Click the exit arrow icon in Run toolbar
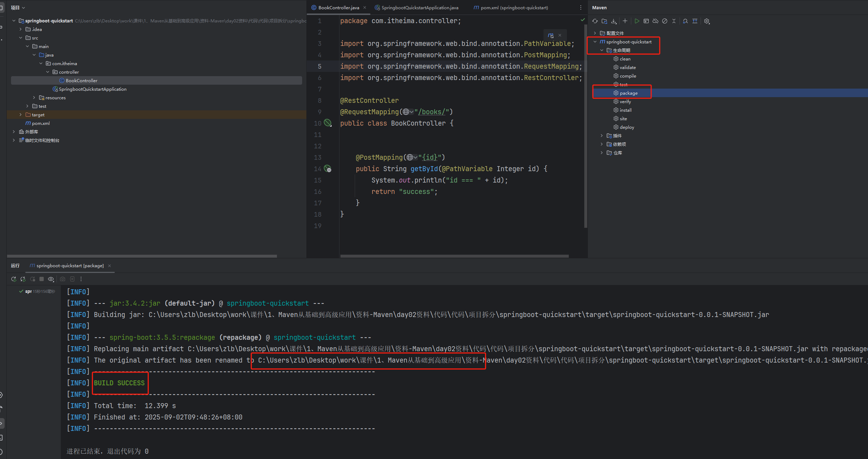Screen dimensions: 868x459 (x=72, y=279)
